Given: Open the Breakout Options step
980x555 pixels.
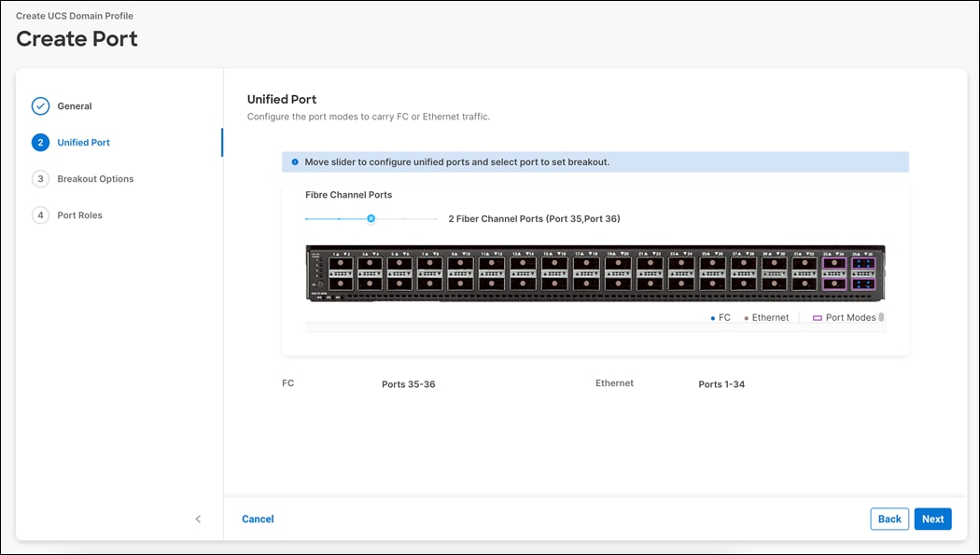Looking at the screenshot, I should pyautogui.click(x=96, y=178).
